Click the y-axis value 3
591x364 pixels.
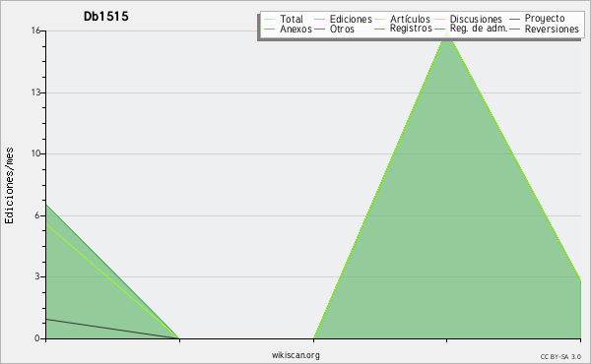click(37, 276)
